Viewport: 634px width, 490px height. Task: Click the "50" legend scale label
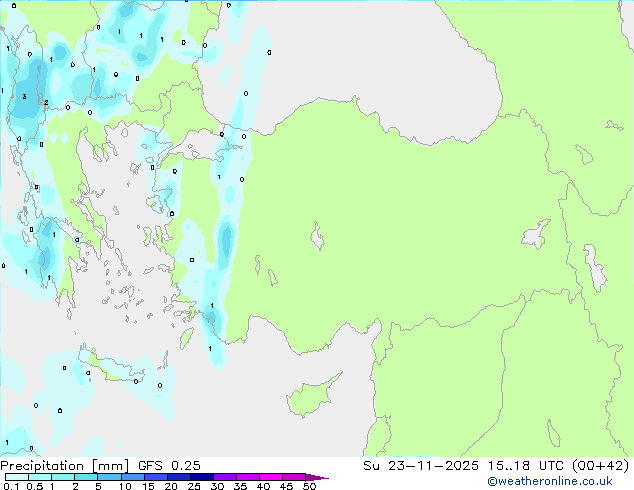(x=309, y=486)
